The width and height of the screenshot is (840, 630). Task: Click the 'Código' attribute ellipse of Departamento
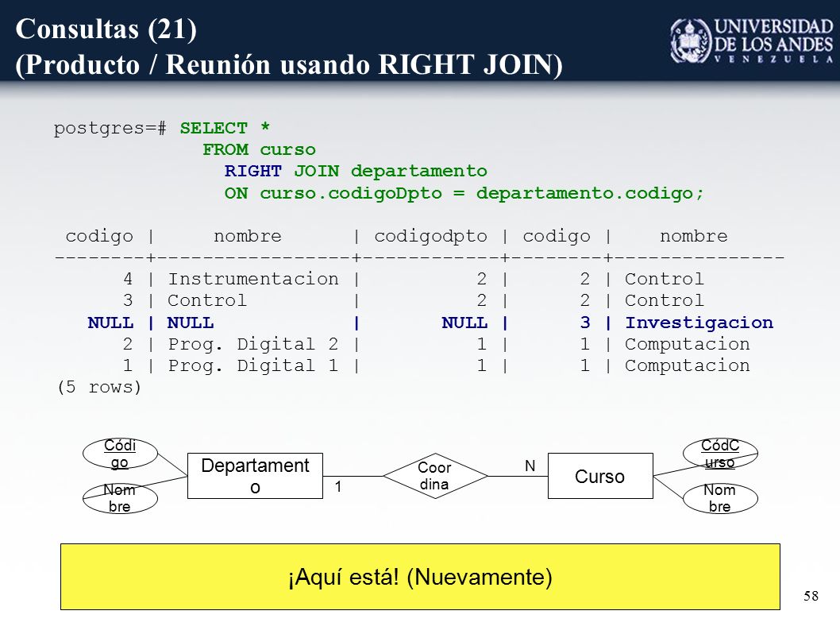(120, 454)
